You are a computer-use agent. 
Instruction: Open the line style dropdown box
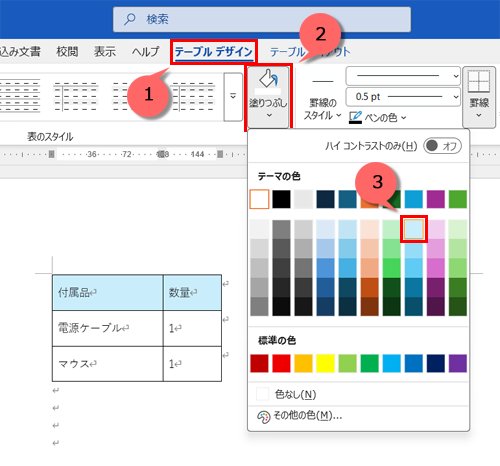(403, 76)
